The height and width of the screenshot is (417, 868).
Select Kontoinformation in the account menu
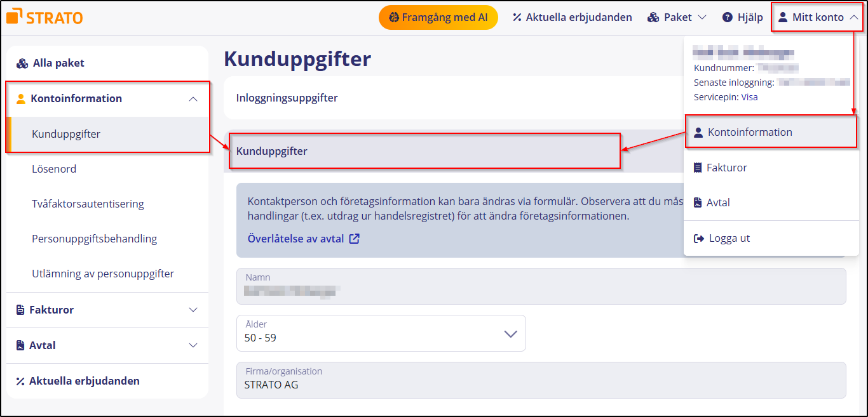(x=750, y=132)
